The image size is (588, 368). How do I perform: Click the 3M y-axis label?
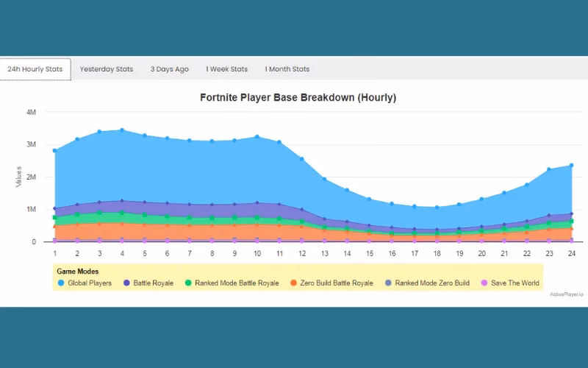(31, 144)
